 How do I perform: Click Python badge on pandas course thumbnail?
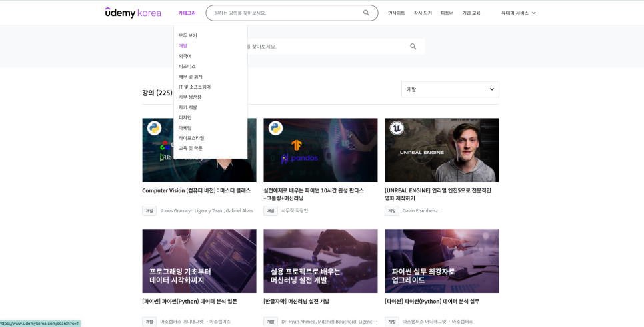(275, 128)
